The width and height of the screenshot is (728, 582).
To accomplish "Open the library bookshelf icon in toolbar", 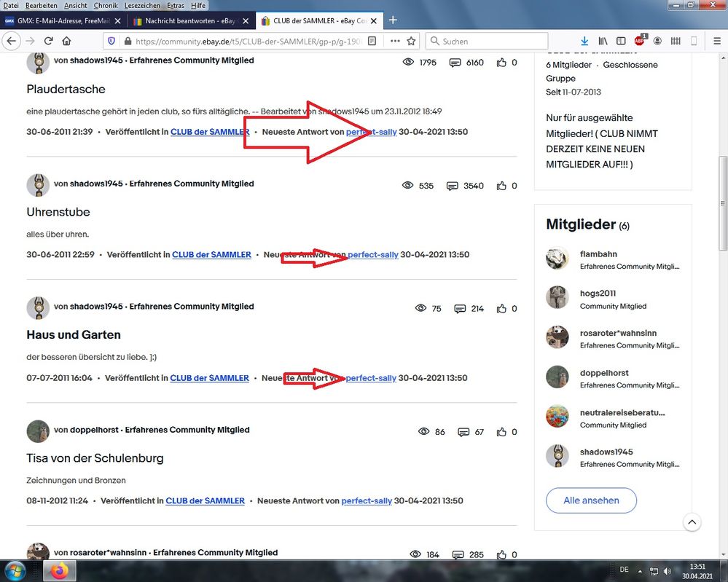I will [x=603, y=42].
